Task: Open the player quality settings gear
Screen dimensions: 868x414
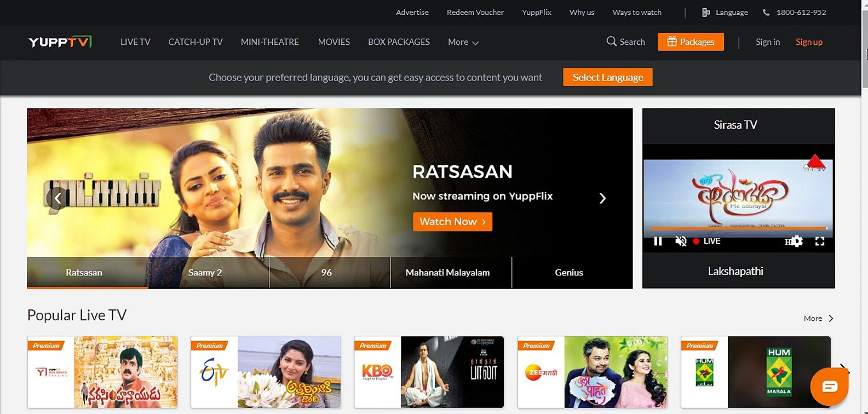Action: 797,241
